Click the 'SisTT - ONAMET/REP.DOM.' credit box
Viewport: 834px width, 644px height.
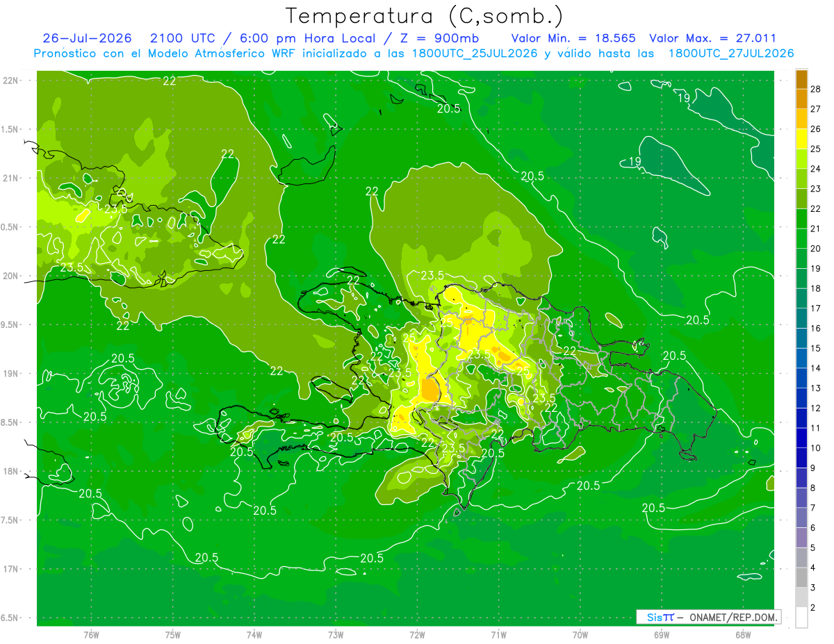(708, 617)
